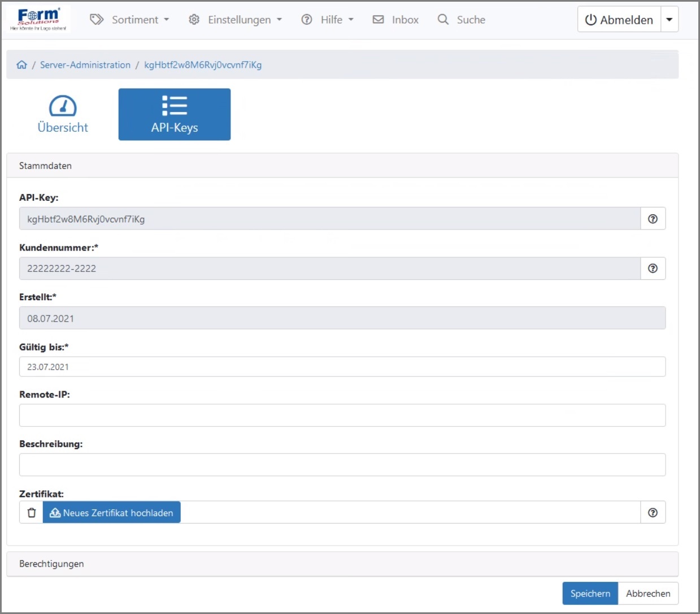Click the home icon in breadcrumb
Viewport: 700px width, 614px height.
pyautogui.click(x=22, y=64)
